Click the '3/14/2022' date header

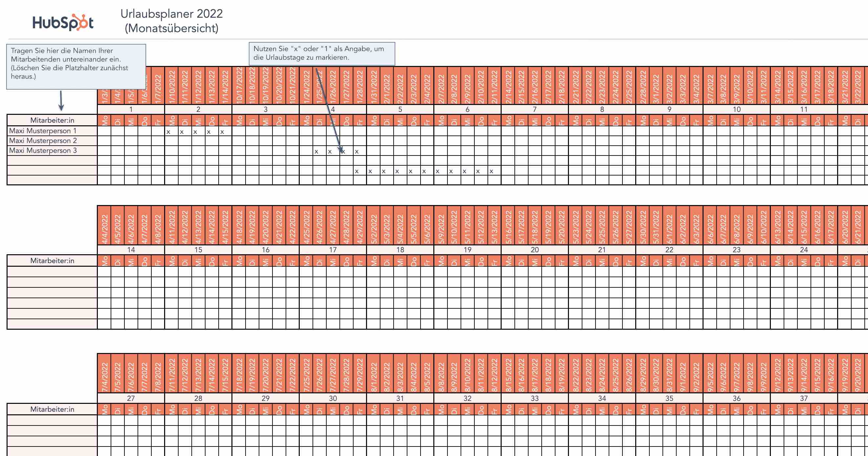(777, 86)
